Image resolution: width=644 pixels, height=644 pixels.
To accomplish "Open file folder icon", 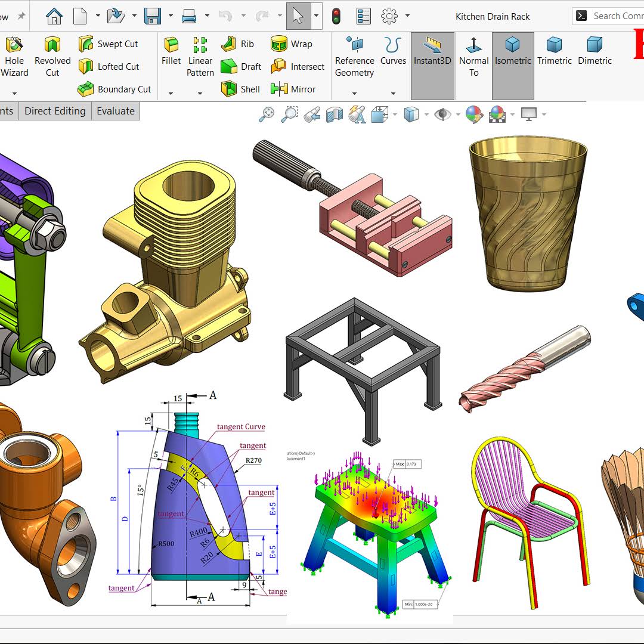I will (x=116, y=17).
